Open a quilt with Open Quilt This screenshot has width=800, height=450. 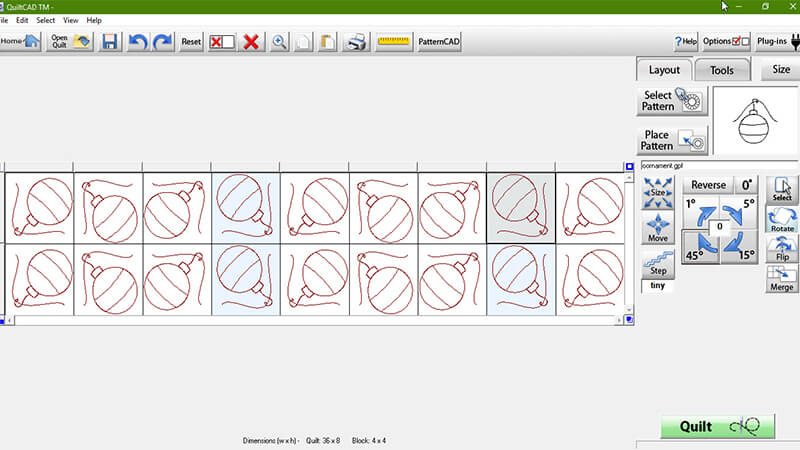(x=70, y=42)
